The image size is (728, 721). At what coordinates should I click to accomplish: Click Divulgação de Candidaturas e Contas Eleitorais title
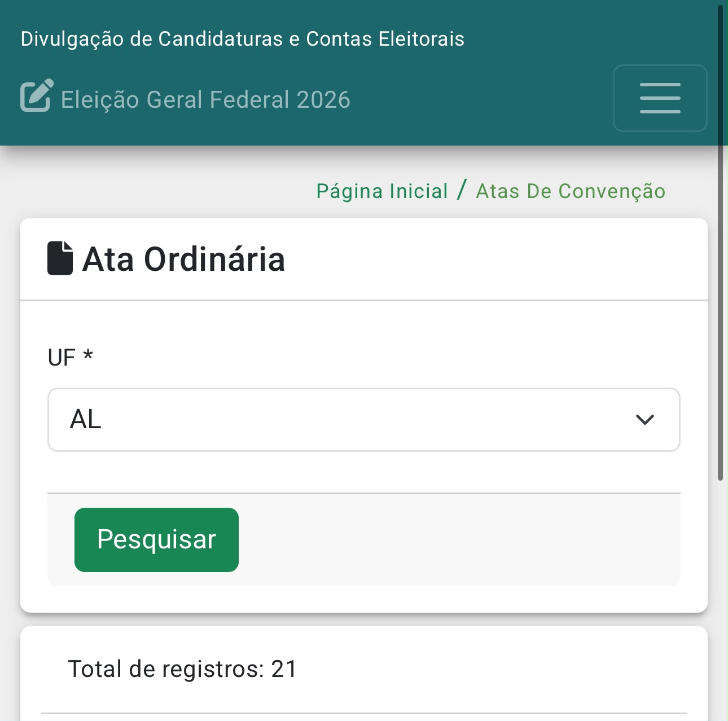[x=243, y=39]
